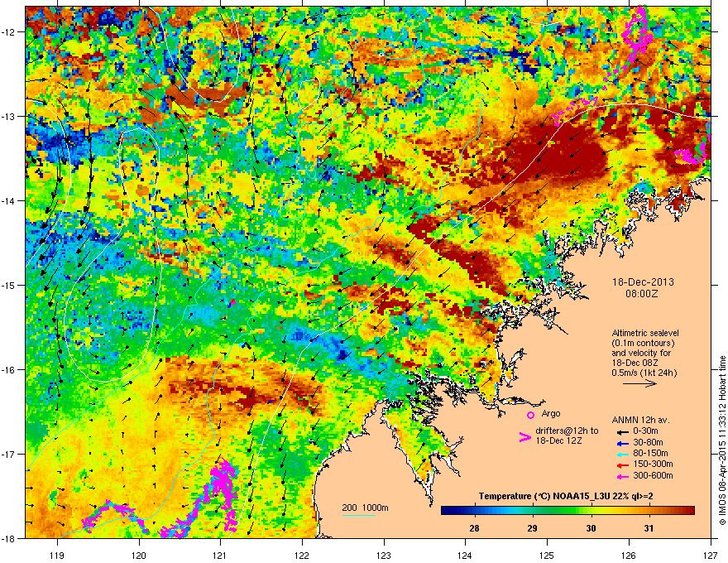Click the '18-Dec 12Z' drifter time text
Viewport: 728px width, 563px height.
pyautogui.click(x=558, y=440)
